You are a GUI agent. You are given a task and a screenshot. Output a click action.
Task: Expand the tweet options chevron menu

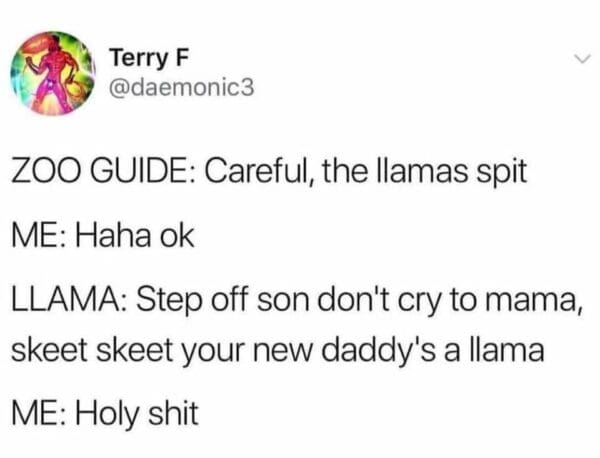pos(582,59)
